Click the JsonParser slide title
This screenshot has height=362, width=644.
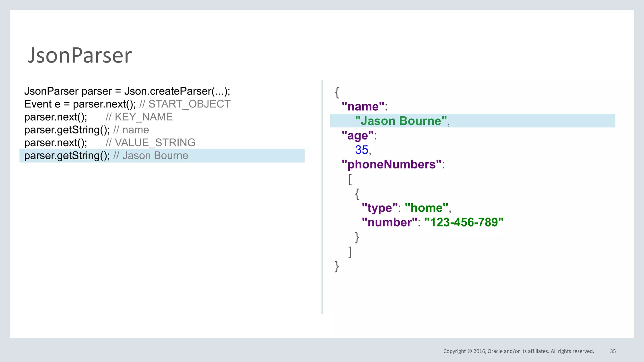pos(80,55)
